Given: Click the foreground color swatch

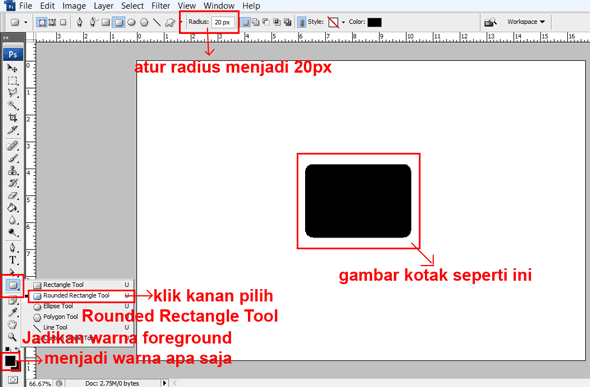Looking at the screenshot, I should (x=10, y=361).
